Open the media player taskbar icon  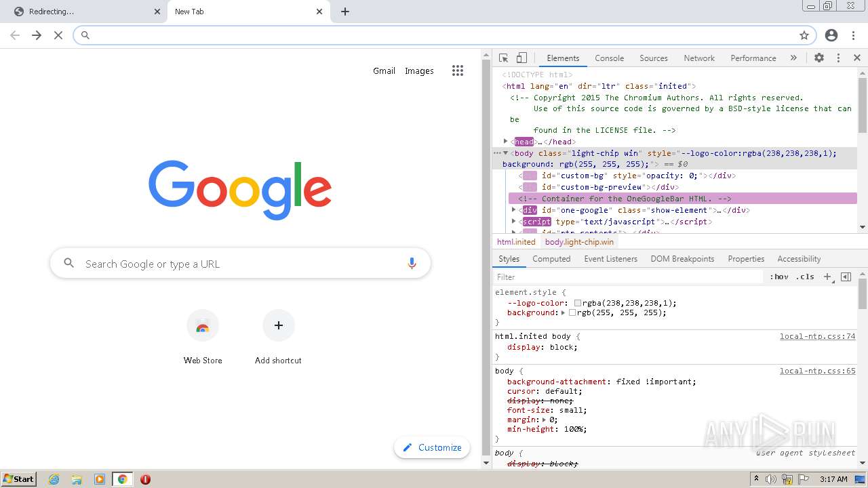tap(100, 479)
